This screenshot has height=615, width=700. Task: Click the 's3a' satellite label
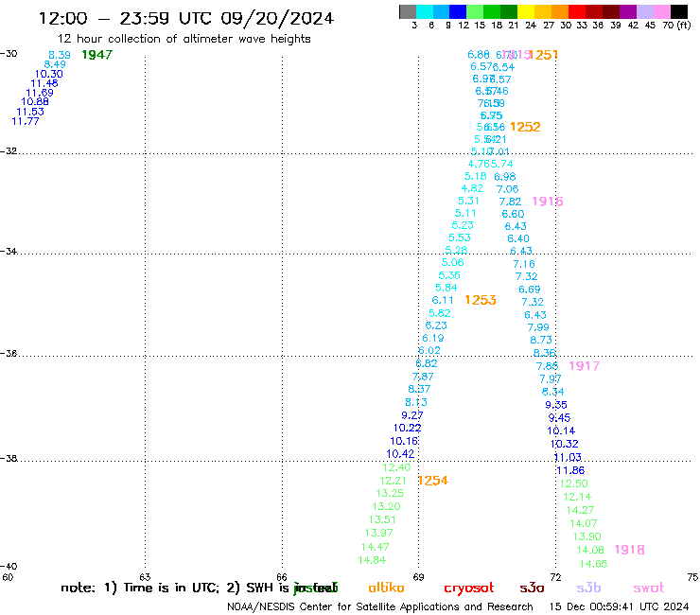pyautogui.click(x=532, y=588)
